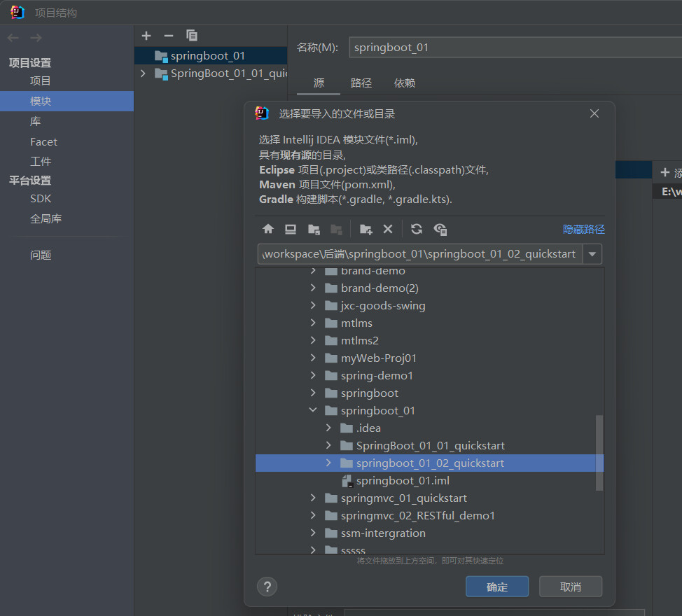Expand the SpringBoot_01_01_quickstart folder
Screen dimensions: 682x616
pyautogui.click(x=329, y=445)
